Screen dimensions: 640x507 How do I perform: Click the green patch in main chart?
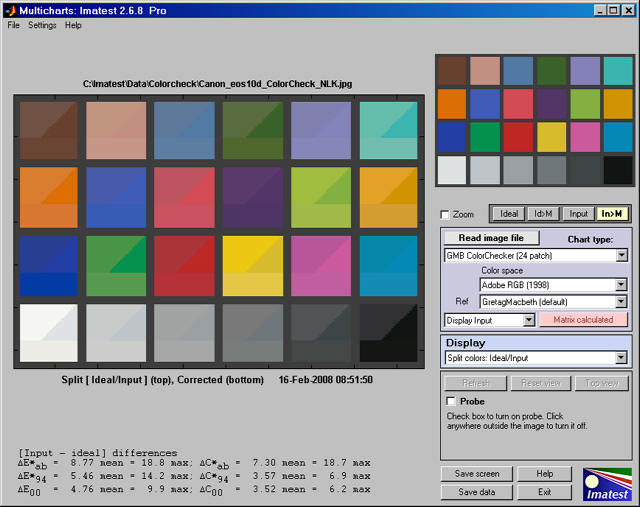click(x=116, y=266)
